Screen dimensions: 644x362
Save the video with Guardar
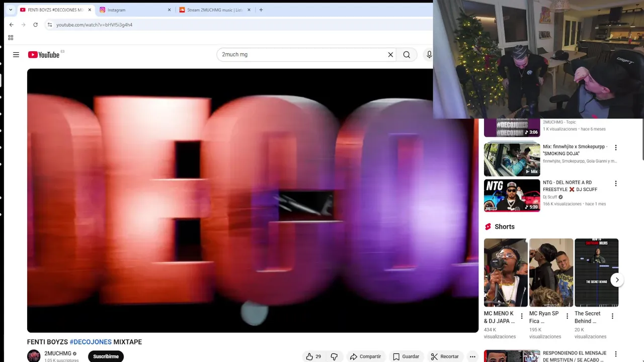[x=406, y=356]
